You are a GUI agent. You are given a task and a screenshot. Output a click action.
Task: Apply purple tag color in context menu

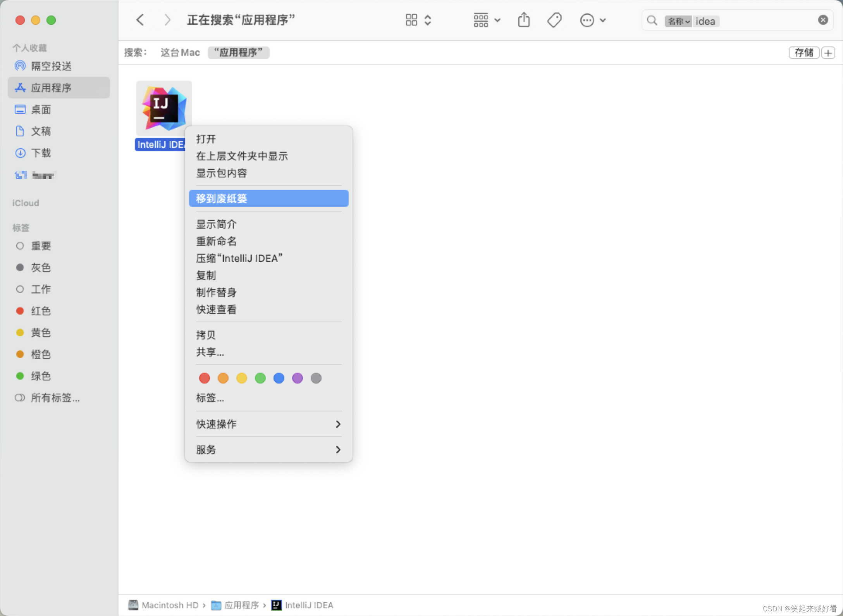pyautogui.click(x=298, y=378)
